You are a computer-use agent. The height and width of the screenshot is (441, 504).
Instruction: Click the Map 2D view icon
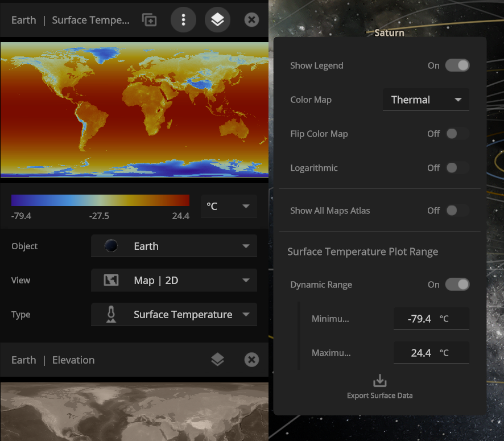(111, 281)
